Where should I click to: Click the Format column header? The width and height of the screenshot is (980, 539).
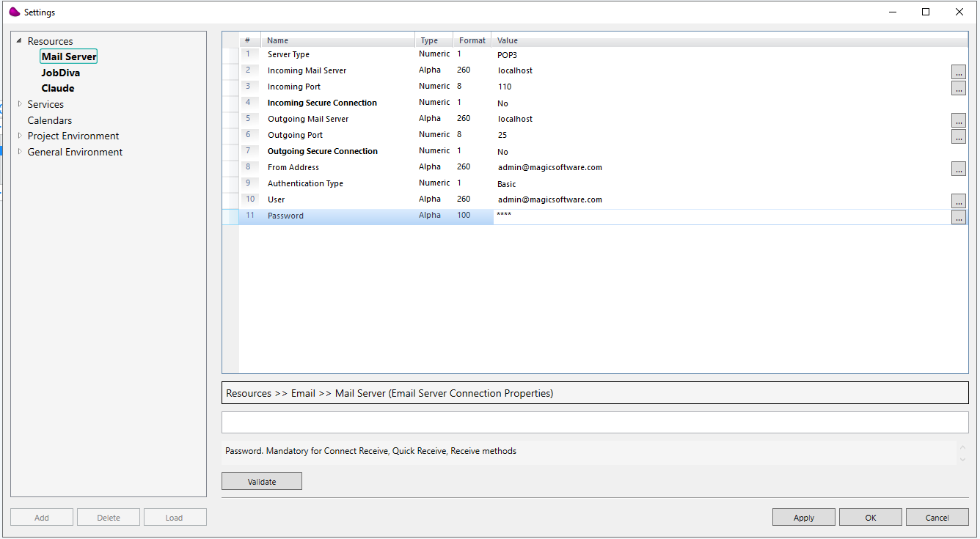(472, 40)
